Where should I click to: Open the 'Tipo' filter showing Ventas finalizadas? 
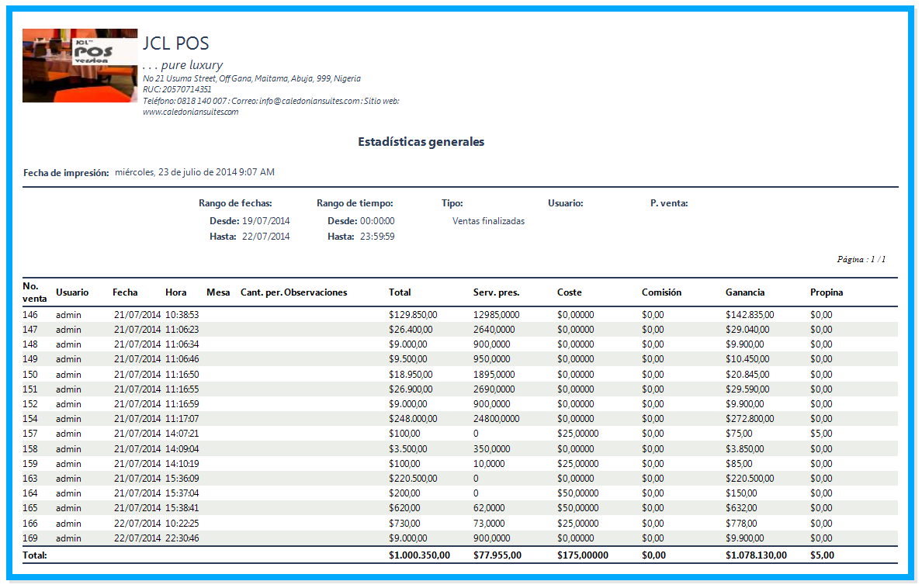point(489,220)
